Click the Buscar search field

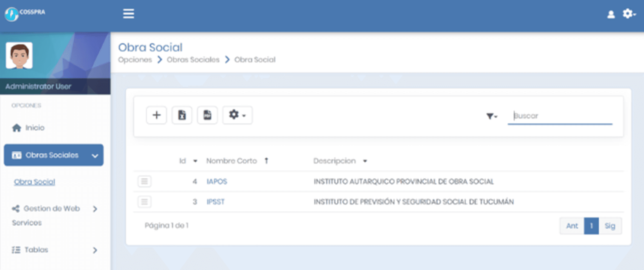560,116
